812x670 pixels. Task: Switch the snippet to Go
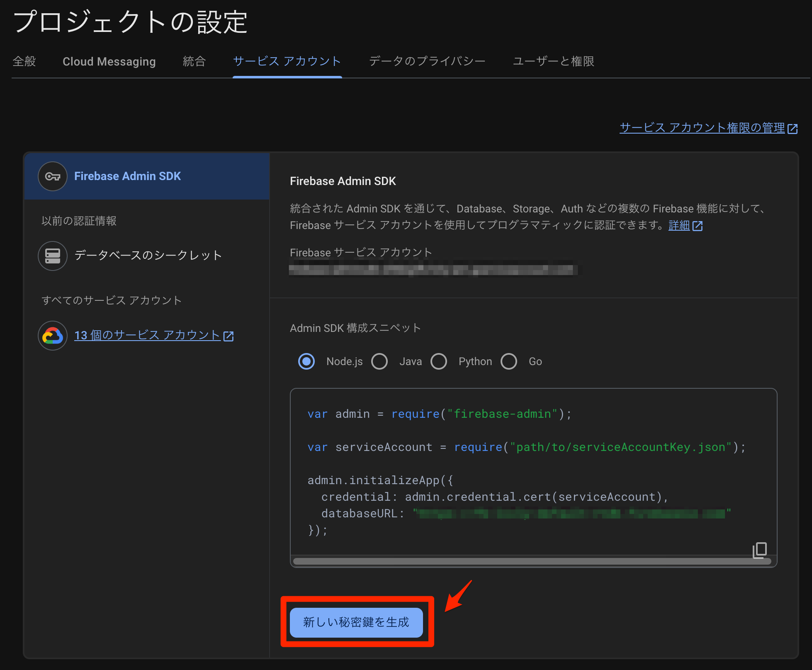[509, 361]
